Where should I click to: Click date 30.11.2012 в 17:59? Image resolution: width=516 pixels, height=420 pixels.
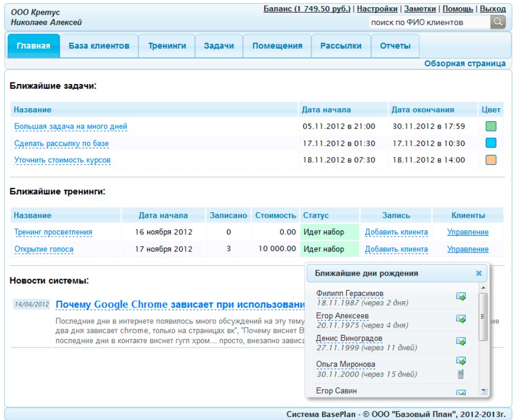tap(428, 127)
